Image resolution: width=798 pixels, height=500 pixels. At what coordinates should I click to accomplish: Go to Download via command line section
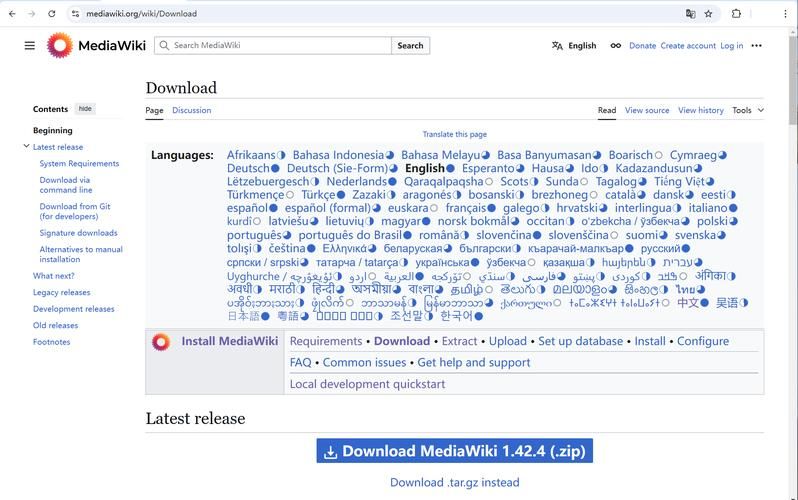(66, 185)
